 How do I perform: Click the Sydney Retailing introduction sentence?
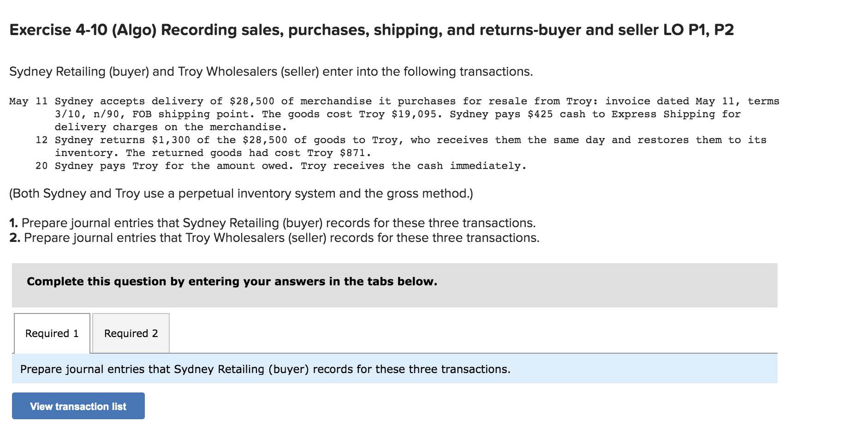pyautogui.click(x=270, y=71)
